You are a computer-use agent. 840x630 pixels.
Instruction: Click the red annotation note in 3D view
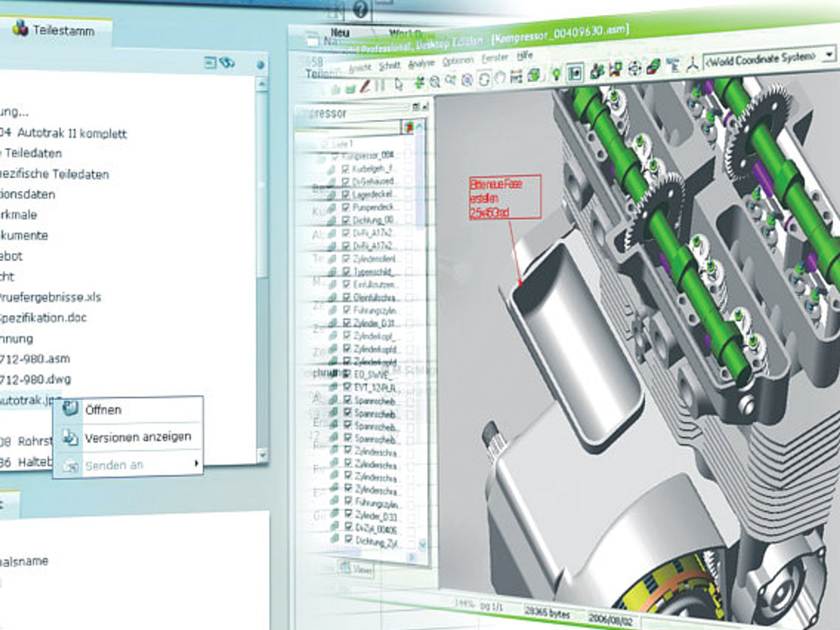pyautogui.click(x=505, y=197)
